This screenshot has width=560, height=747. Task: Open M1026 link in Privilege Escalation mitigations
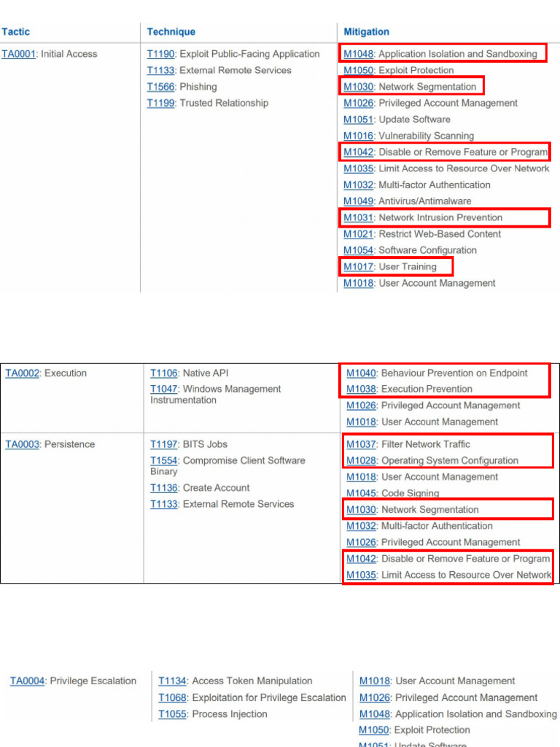pyautogui.click(x=375, y=697)
